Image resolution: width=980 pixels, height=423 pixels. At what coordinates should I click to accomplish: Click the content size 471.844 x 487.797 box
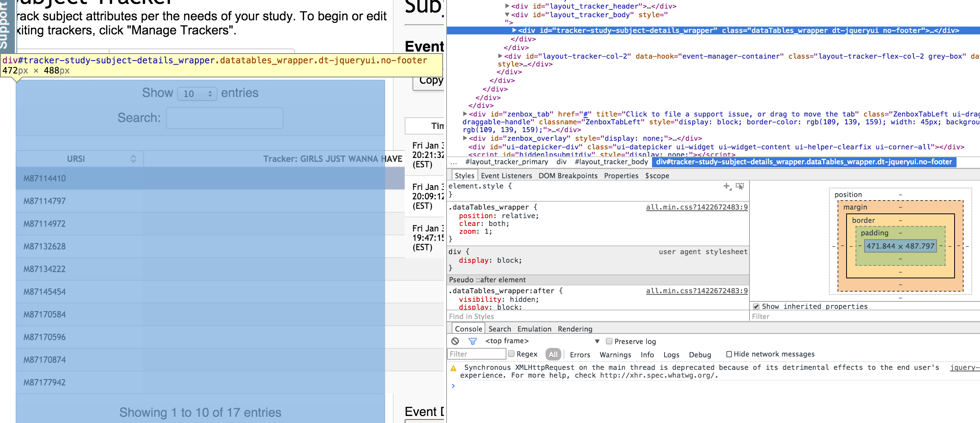[900, 246]
